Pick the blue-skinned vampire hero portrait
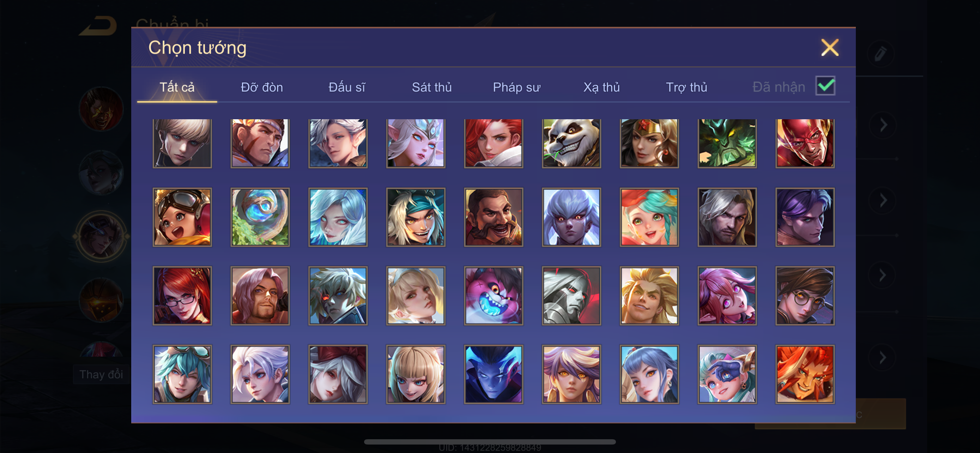This screenshot has height=453, width=980. [x=494, y=374]
